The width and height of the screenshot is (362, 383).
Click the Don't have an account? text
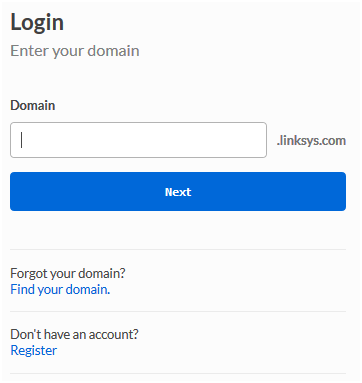click(x=74, y=334)
